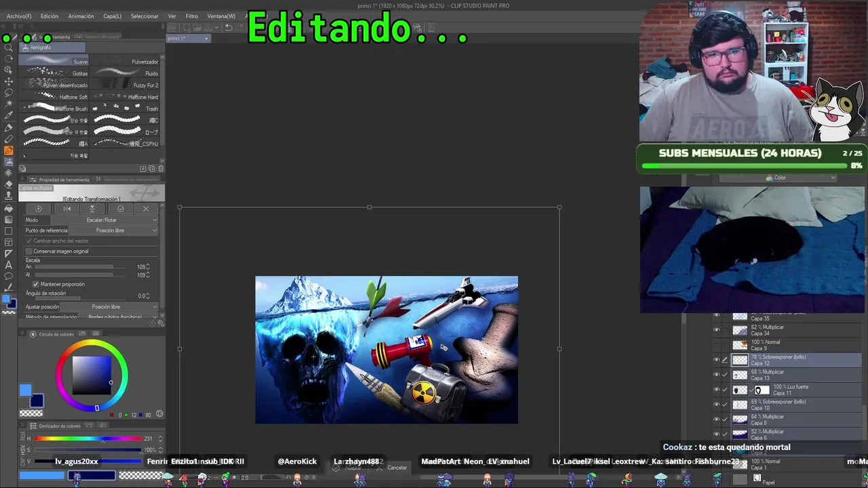Choose the Fuzzy Fur 2 brush
This screenshot has height=488, width=868.
click(x=125, y=85)
